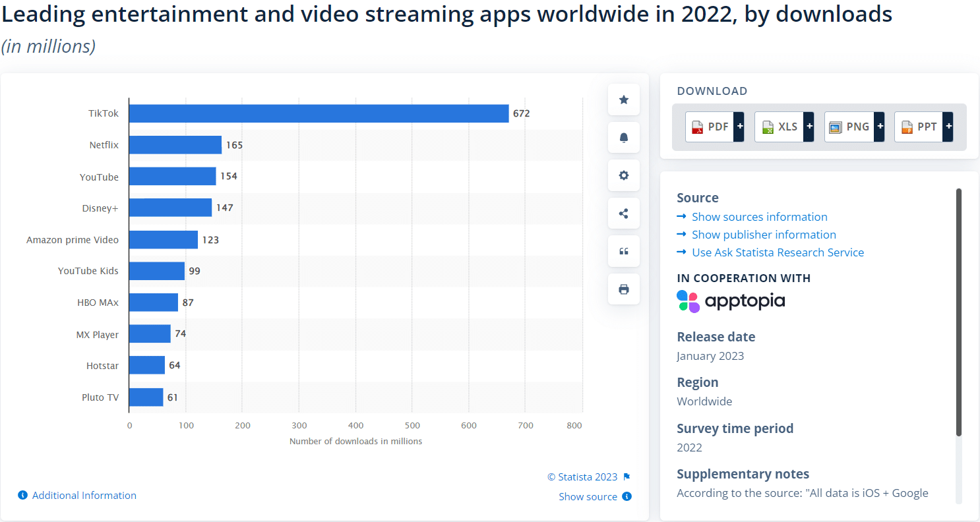Image resolution: width=980 pixels, height=522 pixels.
Task: Click the TikTok axis label
Action: [x=104, y=113]
